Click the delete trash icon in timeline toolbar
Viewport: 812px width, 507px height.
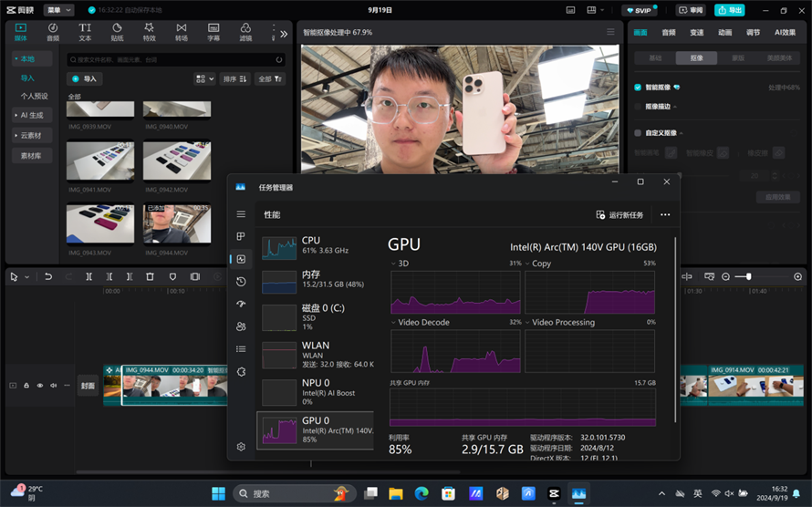151,276
